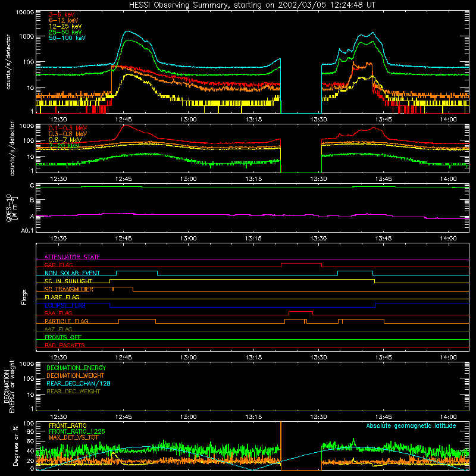Image resolution: width=476 pixels, height=476 pixels.
Task: Click the GOES-10 [W m-2] axis label
Action: [x=12, y=208]
